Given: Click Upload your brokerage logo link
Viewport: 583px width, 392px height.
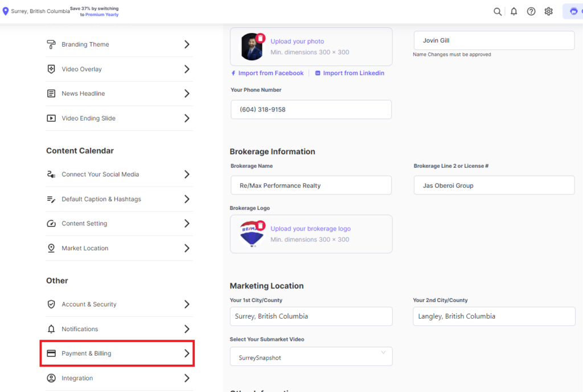Looking at the screenshot, I should 310,229.
